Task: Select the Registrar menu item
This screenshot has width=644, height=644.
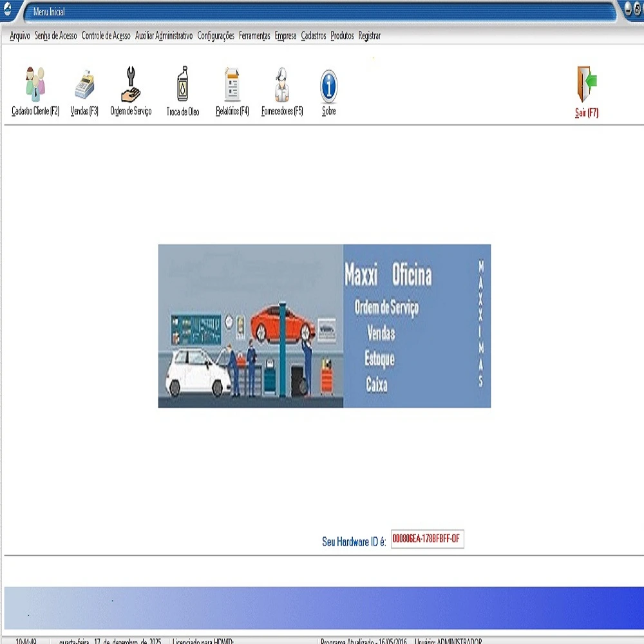Action: tap(370, 36)
